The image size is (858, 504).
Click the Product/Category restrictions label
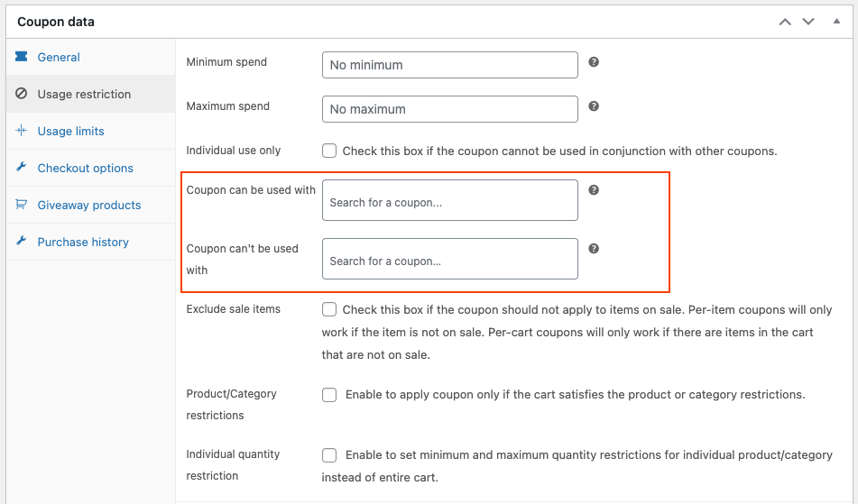click(x=232, y=405)
